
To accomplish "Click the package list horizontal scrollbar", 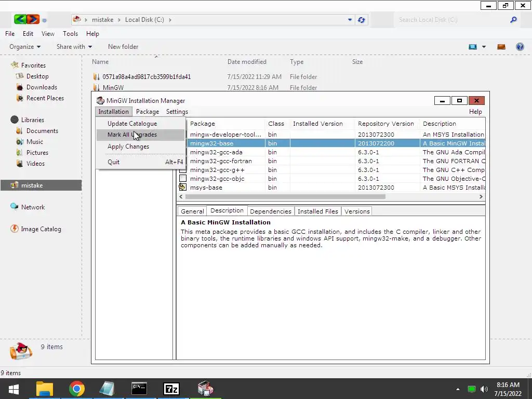I will (x=285, y=196).
